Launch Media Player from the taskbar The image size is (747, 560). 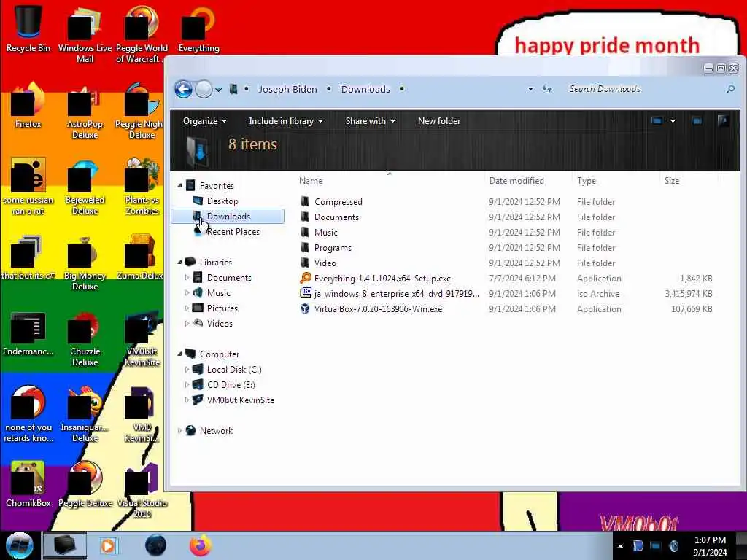point(109,545)
